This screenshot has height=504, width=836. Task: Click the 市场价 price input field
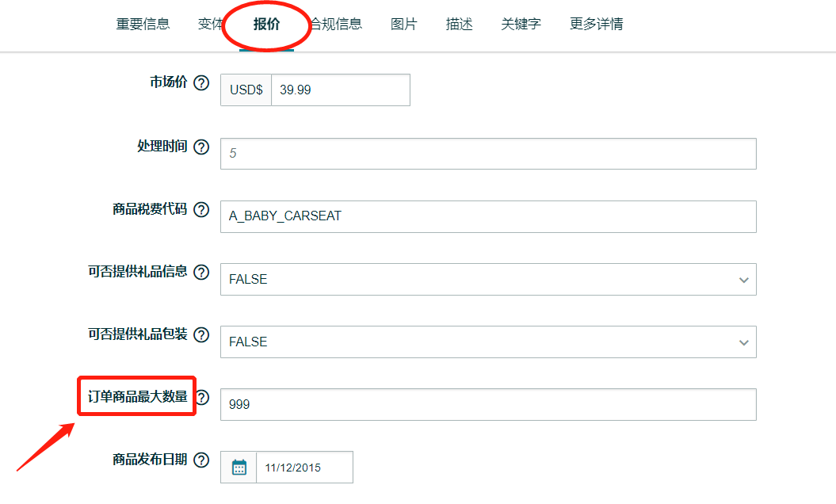(340, 90)
